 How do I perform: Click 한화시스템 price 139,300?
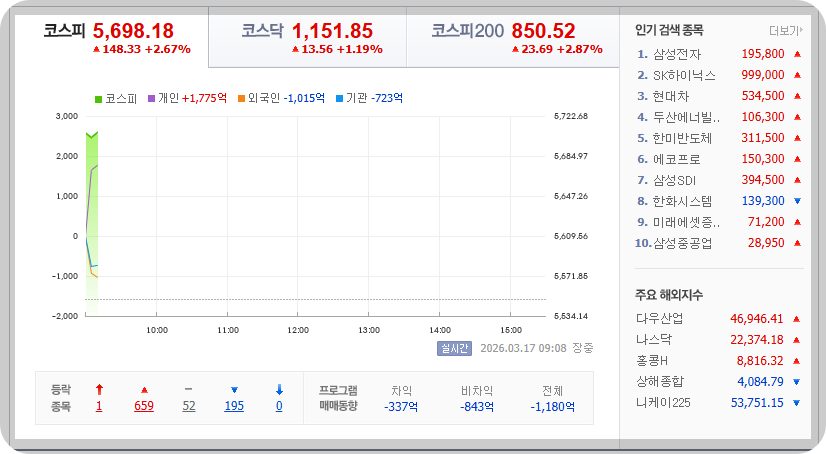[763, 201]
